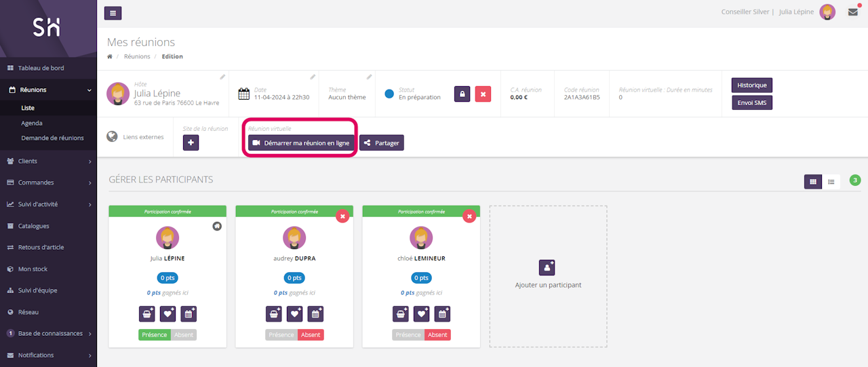The height and width of the screenshot is (367, 868).
Task: Expand Suivi d'activité sidebar menu
Action: coord(47,204)
